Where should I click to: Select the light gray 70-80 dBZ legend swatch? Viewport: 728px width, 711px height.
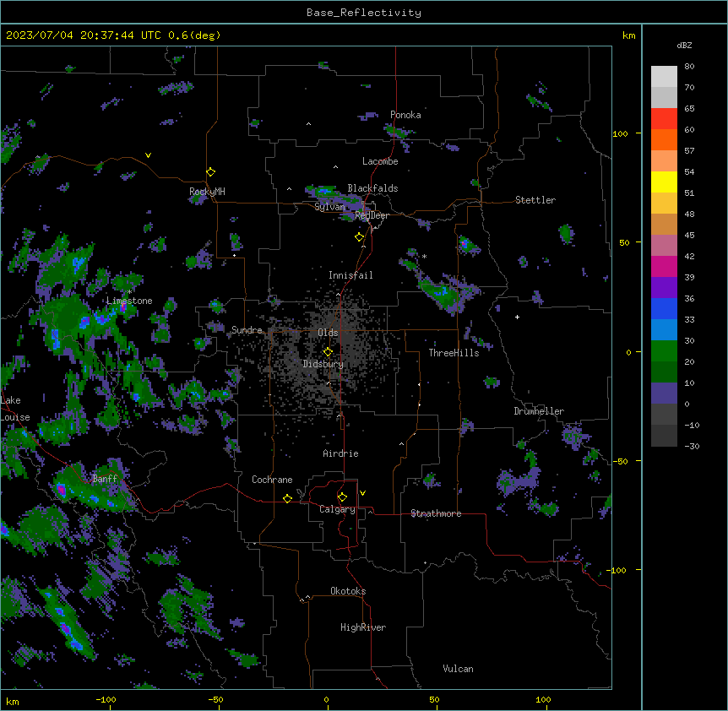coord(664,77)
